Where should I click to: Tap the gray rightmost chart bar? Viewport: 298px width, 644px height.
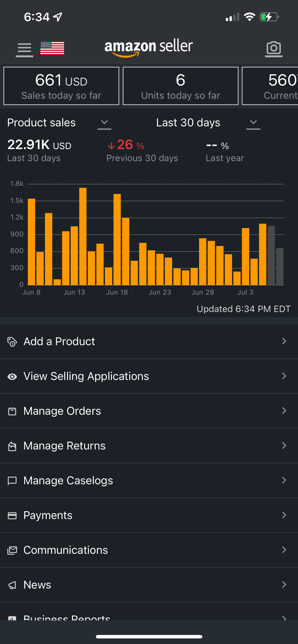[279, 267]
